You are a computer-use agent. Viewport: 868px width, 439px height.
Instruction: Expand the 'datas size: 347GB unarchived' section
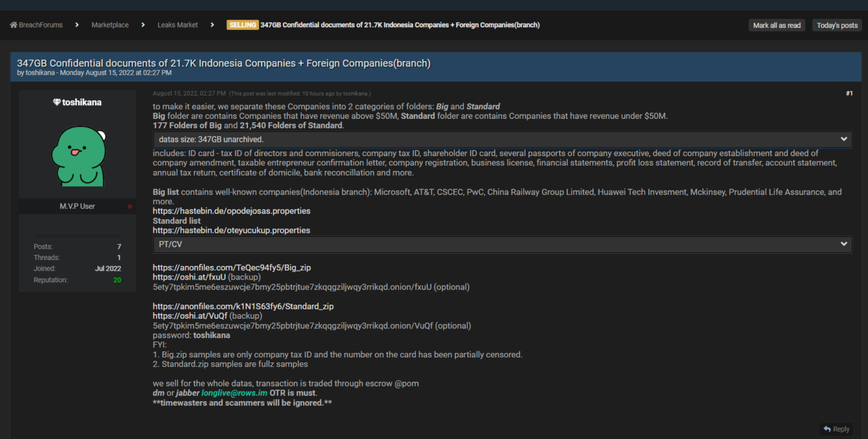click(x=502, y=139)
